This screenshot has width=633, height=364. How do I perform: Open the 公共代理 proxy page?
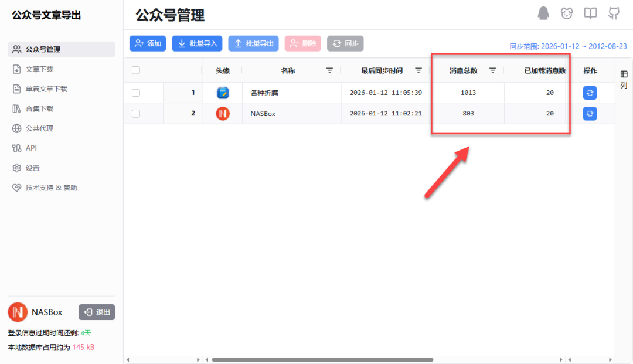[35, 128]
